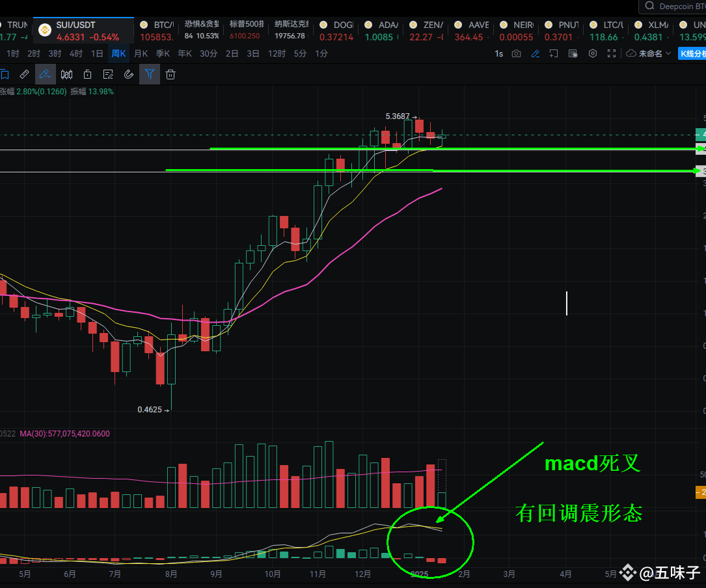Open the 1s realtime interval dropdown

498,53
